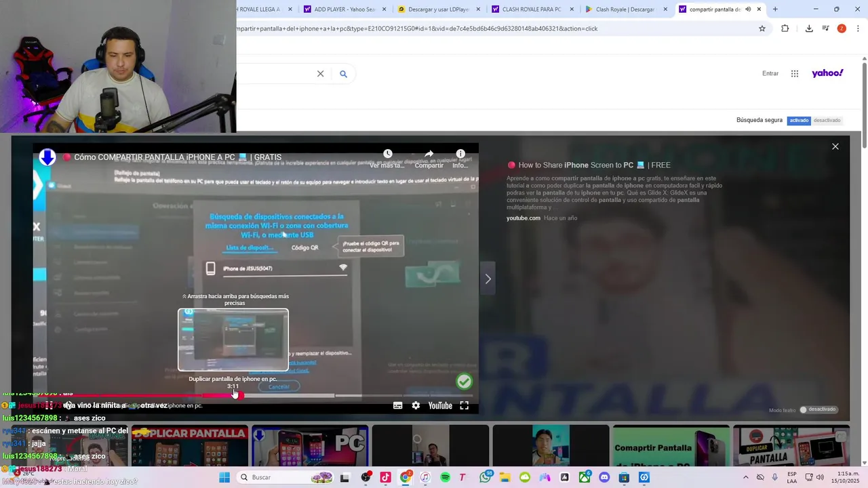Open the browser downloads icon

point(809,28)
